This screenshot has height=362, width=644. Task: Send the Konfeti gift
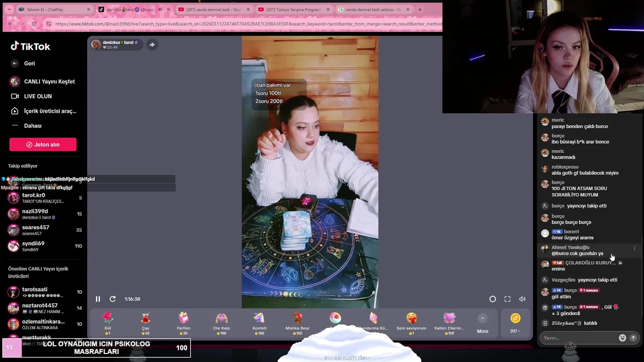pos(260,323)
